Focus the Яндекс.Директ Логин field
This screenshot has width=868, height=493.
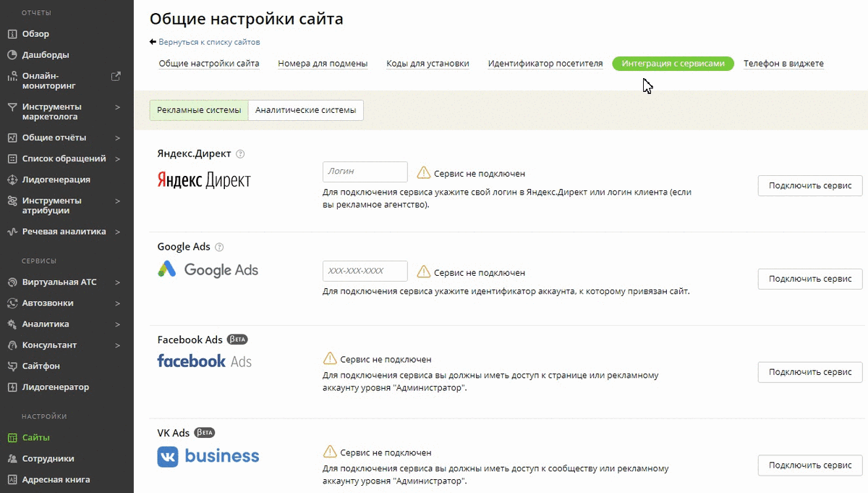[365, 172]
